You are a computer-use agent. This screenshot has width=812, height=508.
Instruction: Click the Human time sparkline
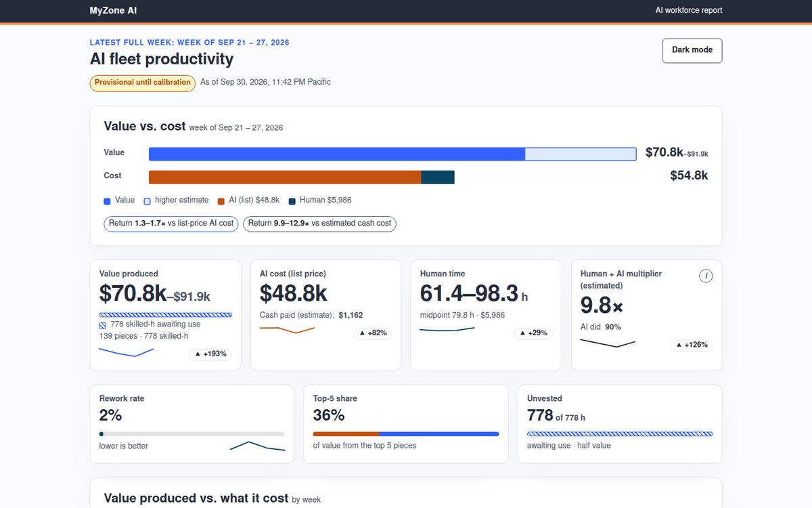click(447, 329)
